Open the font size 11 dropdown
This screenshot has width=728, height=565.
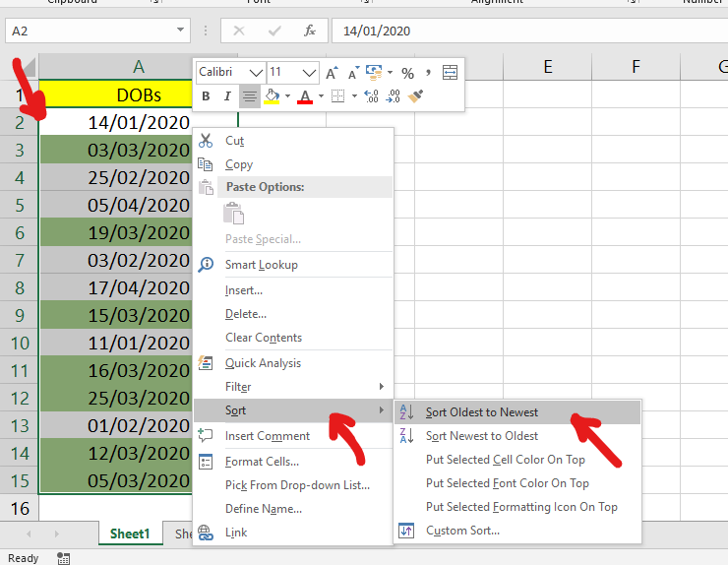[x=309, y=73]
